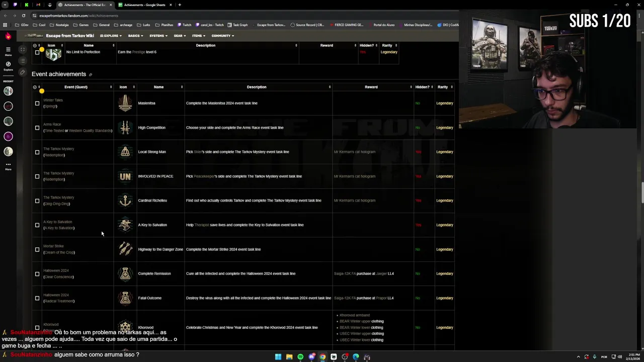Check the Fatal Outcome row checkbox
This screenshot has height=362, width=644.
tap(37, 299)
